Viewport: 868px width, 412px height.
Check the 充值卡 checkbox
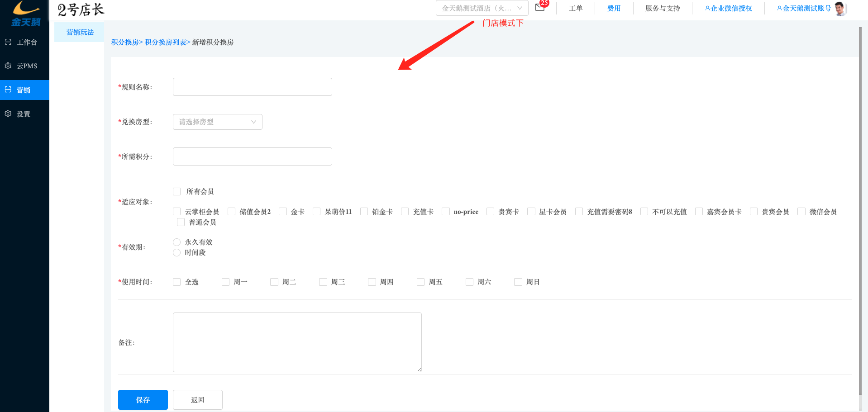[405, 212]
